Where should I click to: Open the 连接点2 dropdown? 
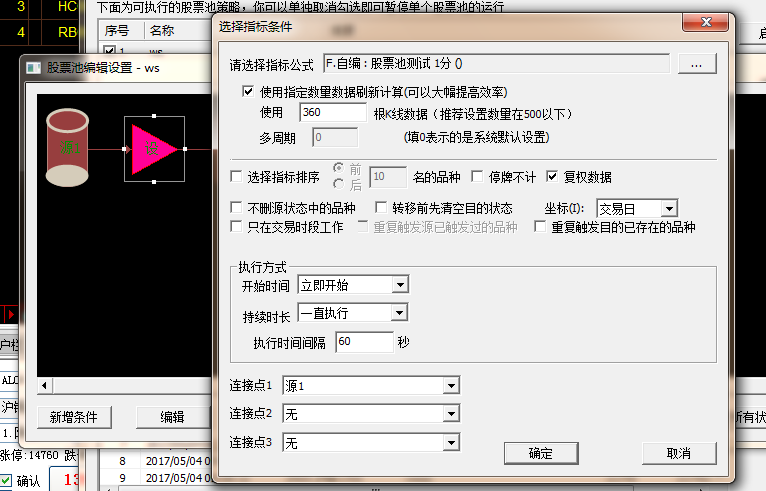[451, 414]
